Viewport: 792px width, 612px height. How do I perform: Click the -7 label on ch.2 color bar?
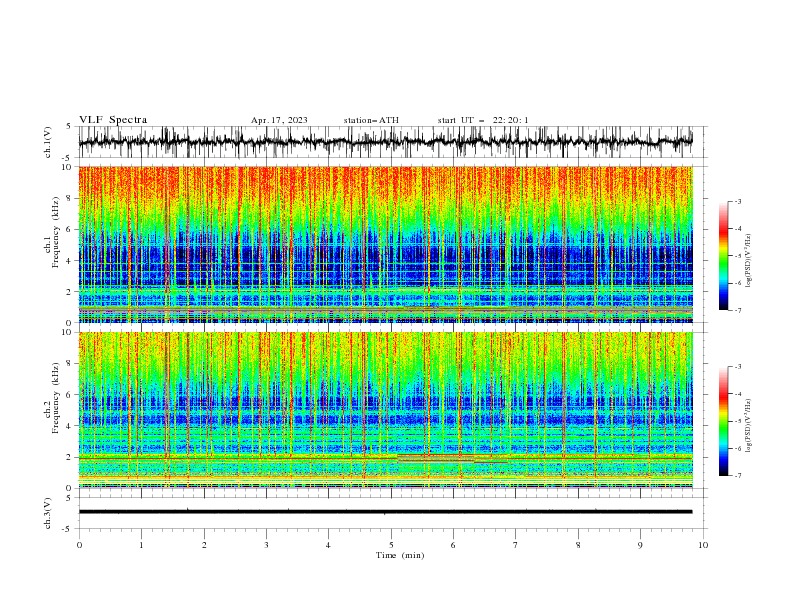click(x=738, y=475)
